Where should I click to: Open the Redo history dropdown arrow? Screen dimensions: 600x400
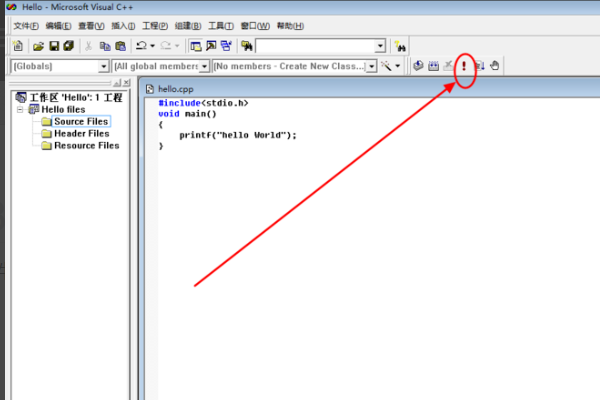(177, 46)
